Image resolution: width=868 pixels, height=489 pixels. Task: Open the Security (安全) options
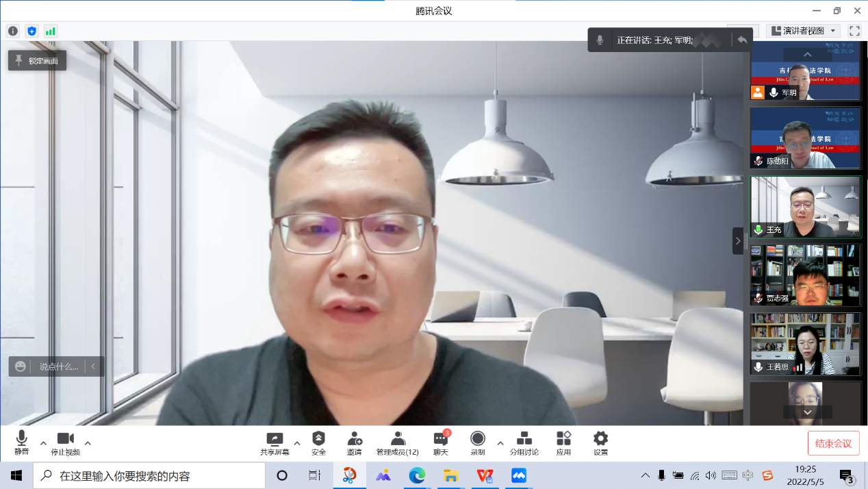point(318,442)
